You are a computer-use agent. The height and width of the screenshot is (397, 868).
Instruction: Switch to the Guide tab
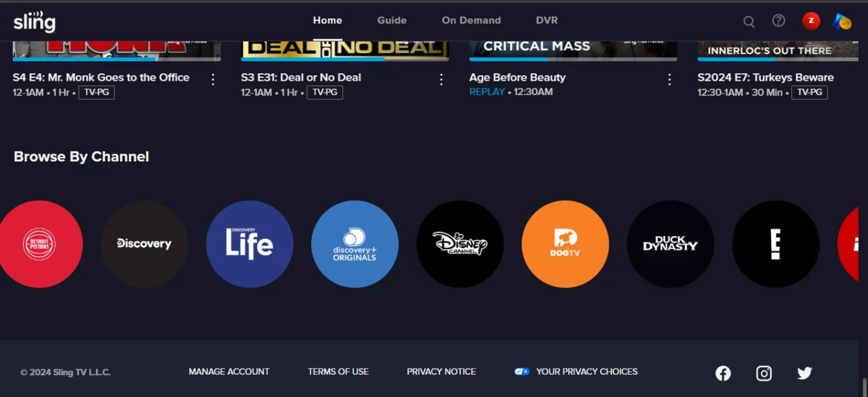[392, 20]
